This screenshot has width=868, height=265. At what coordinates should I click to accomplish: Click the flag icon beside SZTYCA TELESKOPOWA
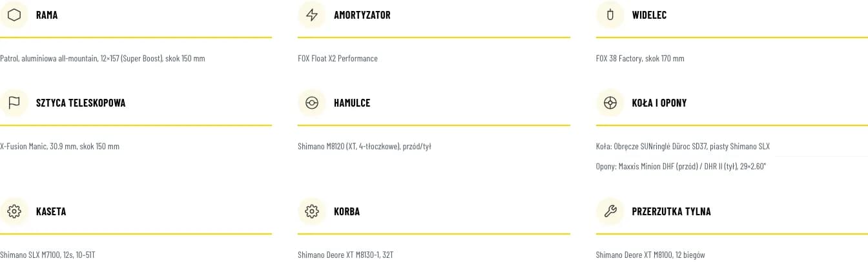[x=14, y=103]
